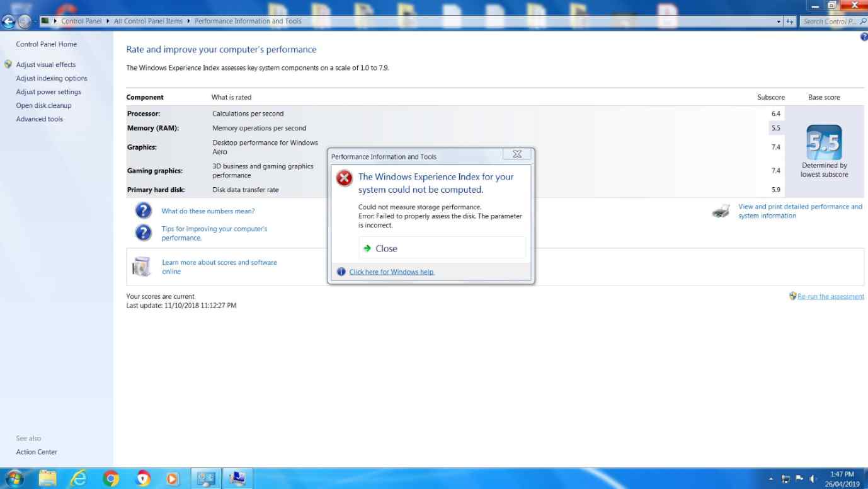This screenshot has width=868, height=489.
Task: Open address bar history dropdown
Action: pyautogui.click(x=779, y=21)
